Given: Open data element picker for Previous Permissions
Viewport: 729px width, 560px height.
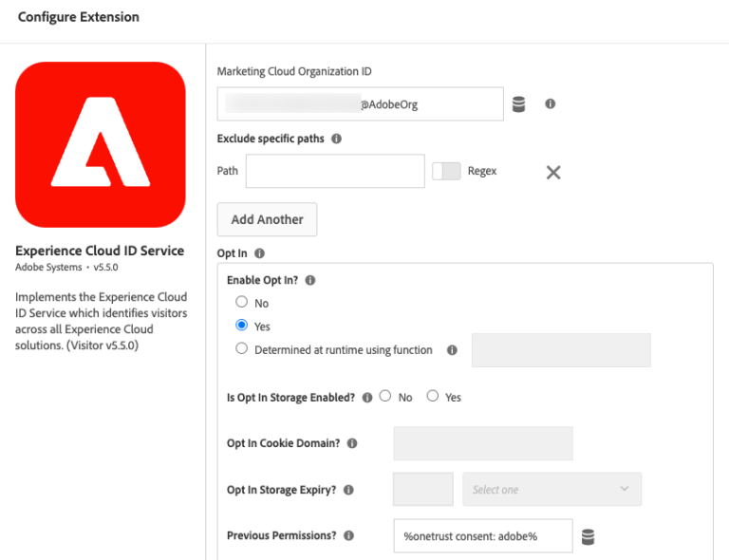Looking at the screenshot, I should click(588, 537).
